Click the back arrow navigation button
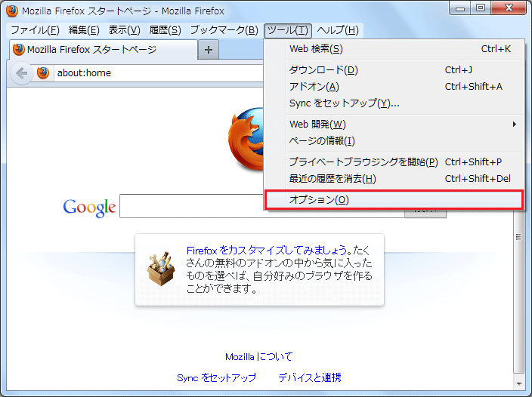The image size is (532, 397). (21, 73)
